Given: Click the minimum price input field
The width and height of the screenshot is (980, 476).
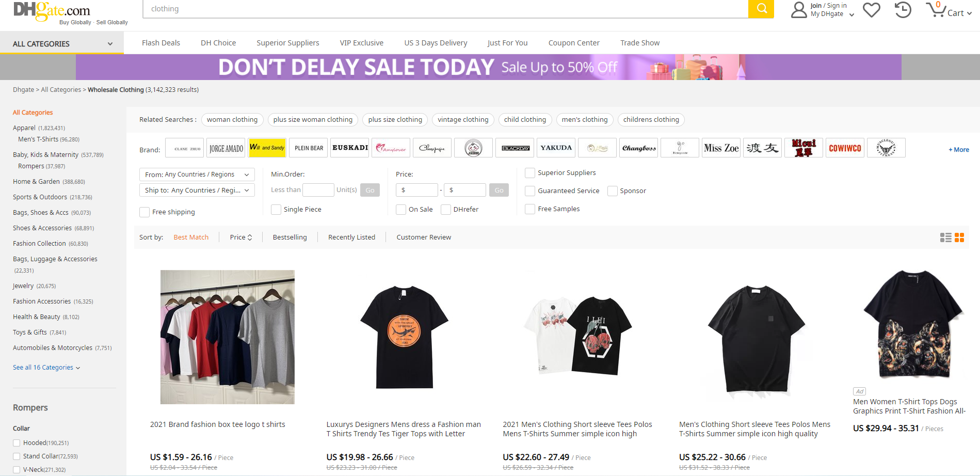Looking at the screenshot, I should pyautogui.click(x=417, y=190).
